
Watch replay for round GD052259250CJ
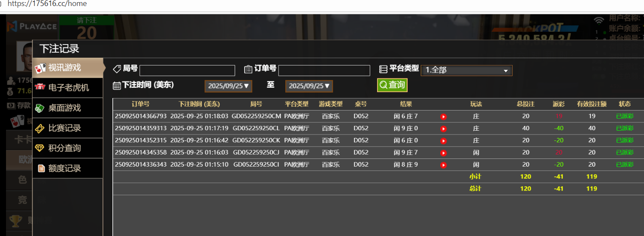[x=443, y=153]
